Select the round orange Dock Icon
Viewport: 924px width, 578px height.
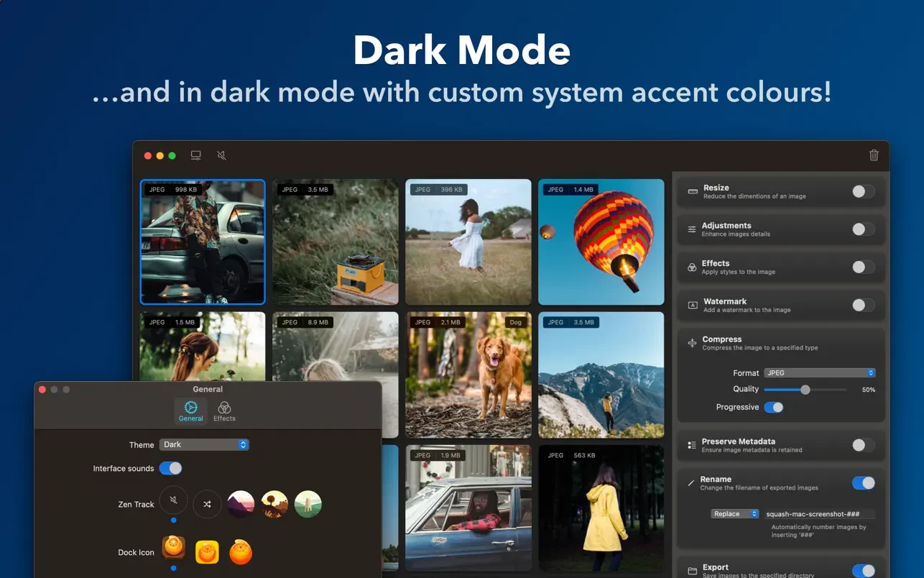241,552
